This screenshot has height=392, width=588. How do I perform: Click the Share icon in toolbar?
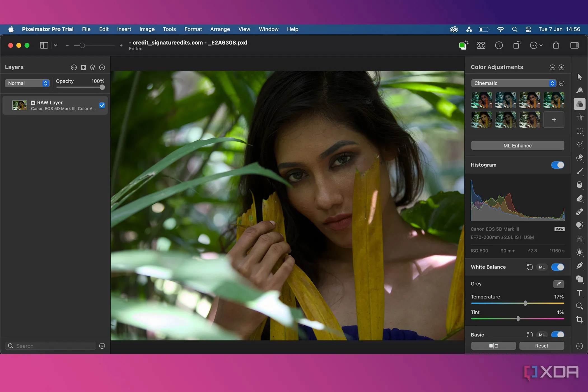coord(556,45)
